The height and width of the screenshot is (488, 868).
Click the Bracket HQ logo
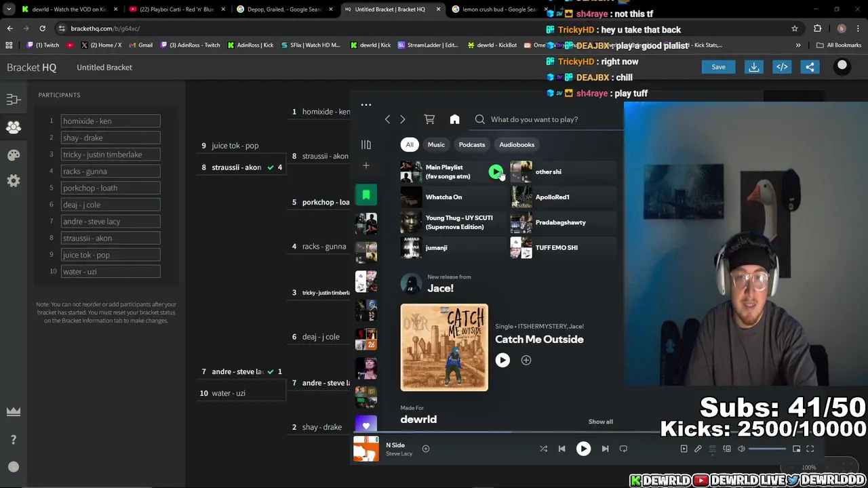pos(31,67)
